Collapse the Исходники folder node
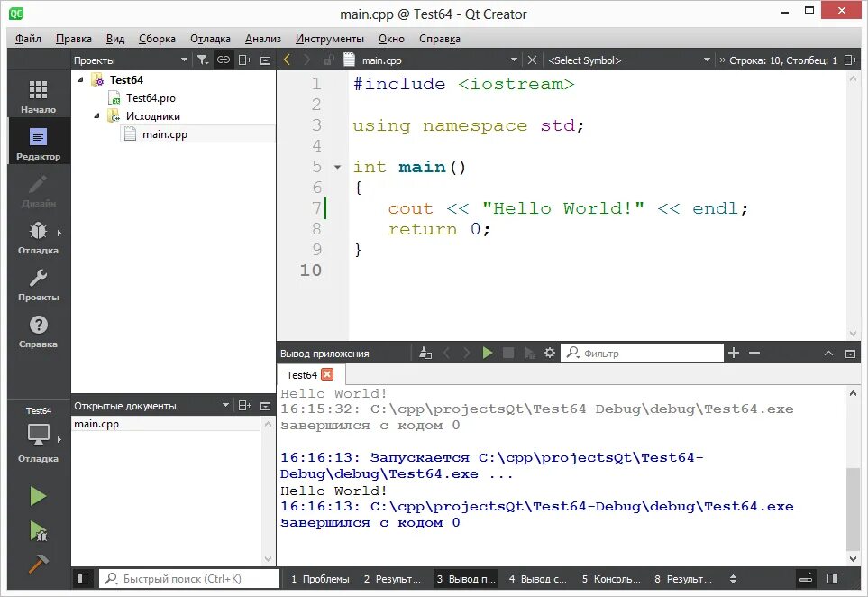 [96, 115]
